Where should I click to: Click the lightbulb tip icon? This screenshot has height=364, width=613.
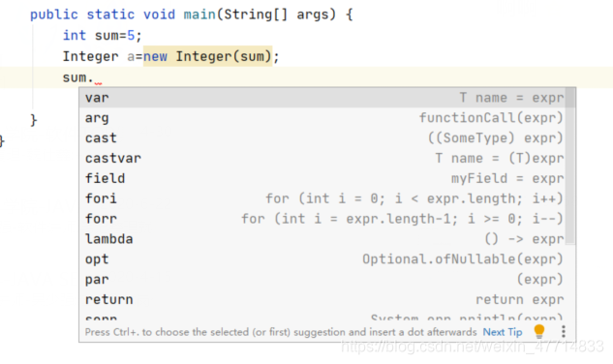point(539,331)
